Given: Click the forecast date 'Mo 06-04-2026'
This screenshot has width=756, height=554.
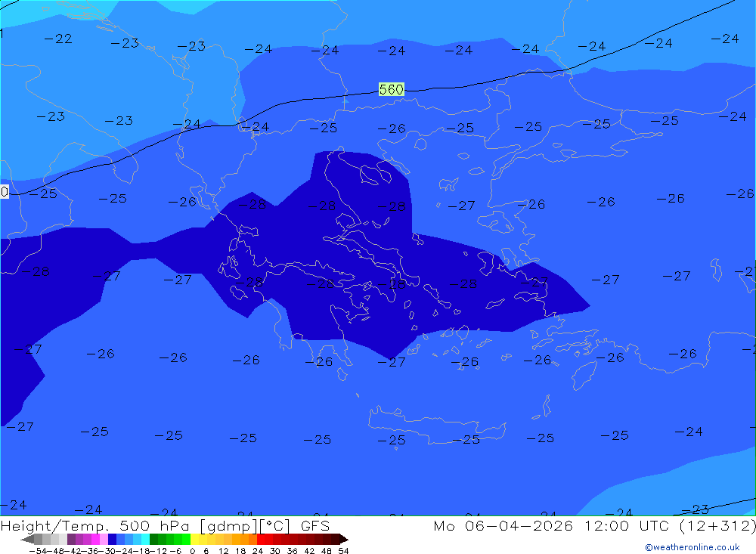Looking at the screenshot, I should pyautogui.click(x=503, y=525).
